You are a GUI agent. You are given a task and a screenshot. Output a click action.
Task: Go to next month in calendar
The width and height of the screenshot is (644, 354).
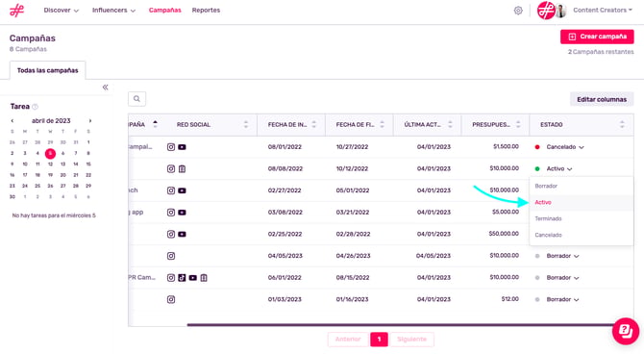click(90, 121)
